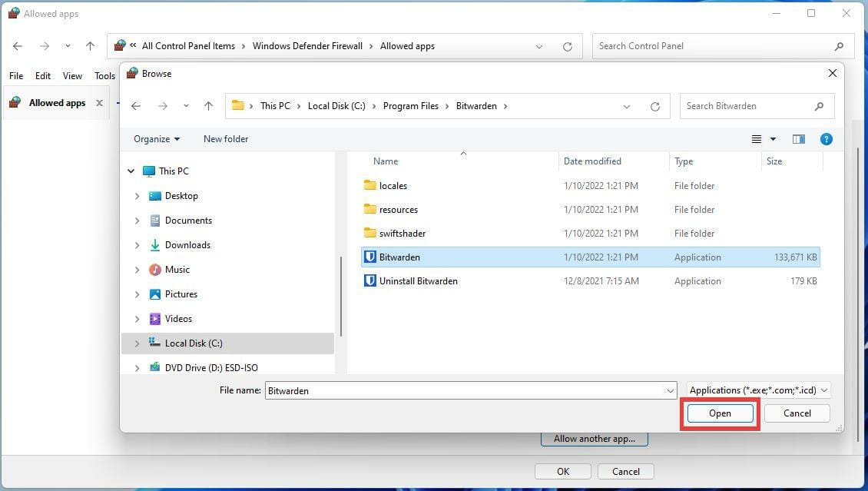868x491 pixels.
Task: Click the Back arrow in Browse dialog
Action: 136,106
